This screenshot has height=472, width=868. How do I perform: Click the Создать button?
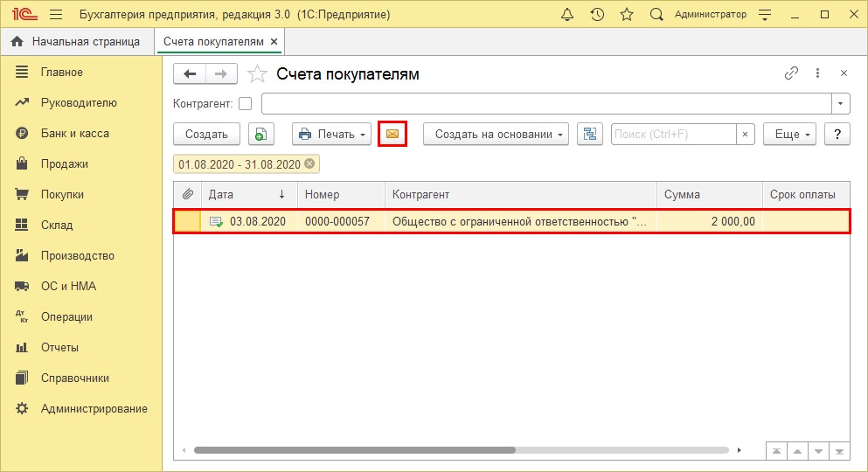(x=206, y=134)
